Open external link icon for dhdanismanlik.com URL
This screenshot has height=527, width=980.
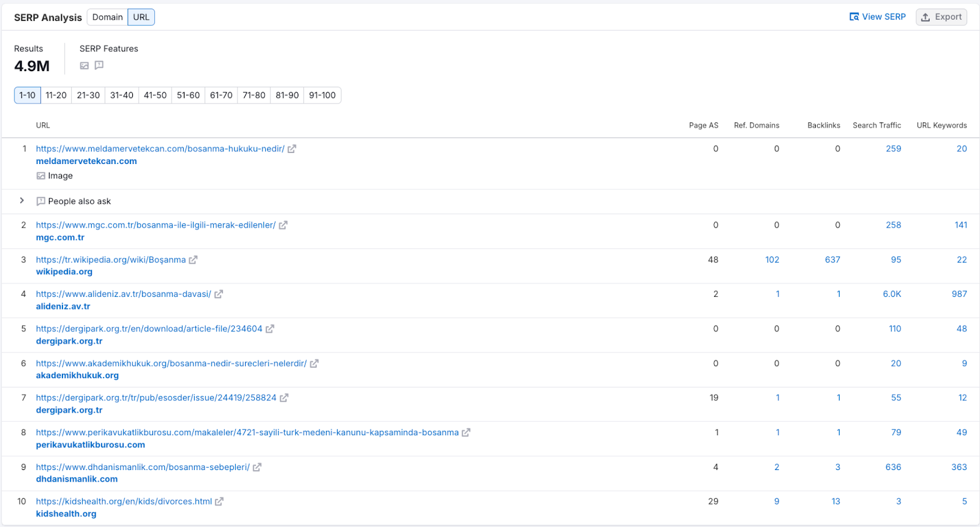[x=257, y=467]
